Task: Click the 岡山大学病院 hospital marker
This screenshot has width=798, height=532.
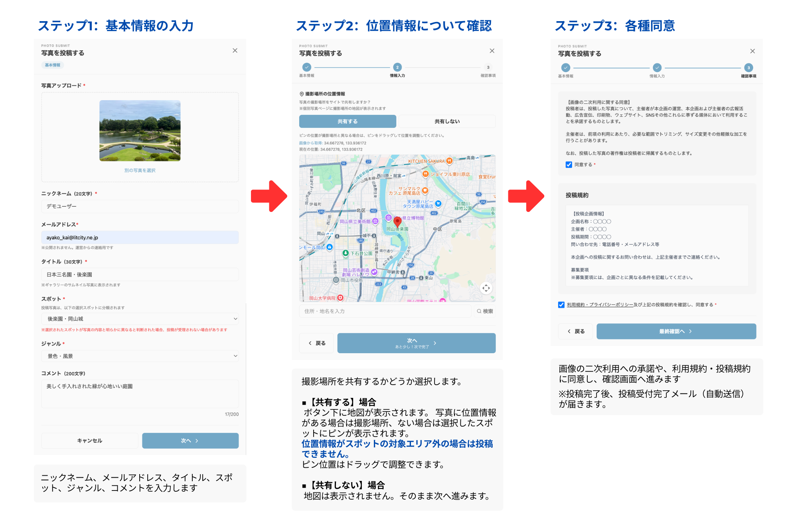Action: pos(340,298)
